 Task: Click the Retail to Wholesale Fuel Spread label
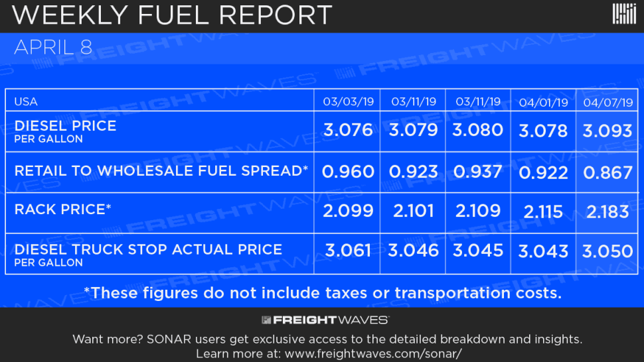[x=161, y=171]
